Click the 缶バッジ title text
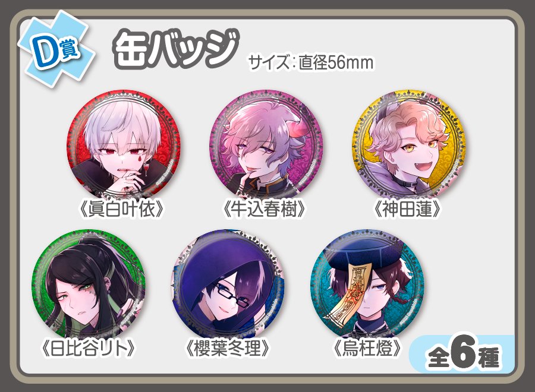 click(175, 48)
